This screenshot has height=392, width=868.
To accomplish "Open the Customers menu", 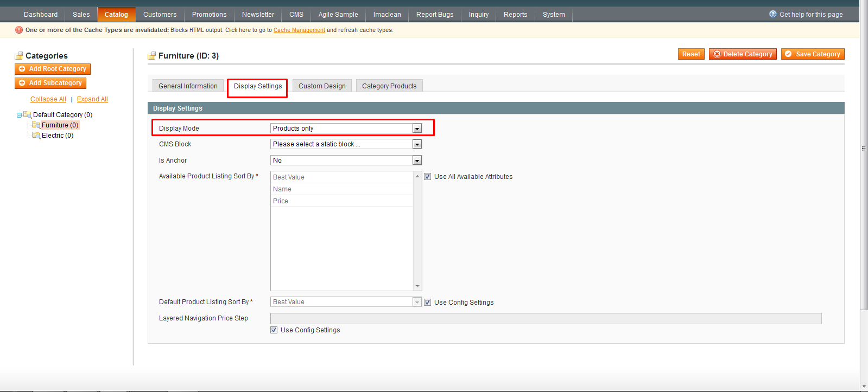I will tap(160, 15).
